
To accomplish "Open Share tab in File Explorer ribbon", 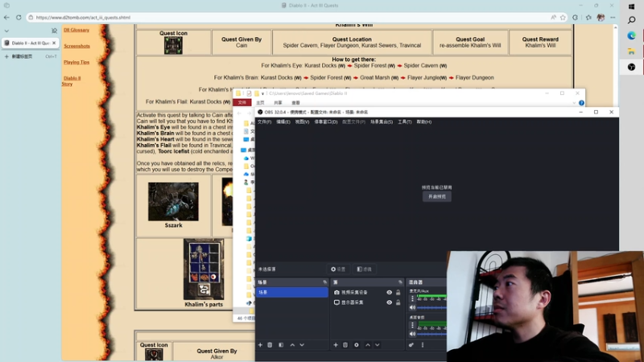I will pyautogui.click(x=278, y=103).
